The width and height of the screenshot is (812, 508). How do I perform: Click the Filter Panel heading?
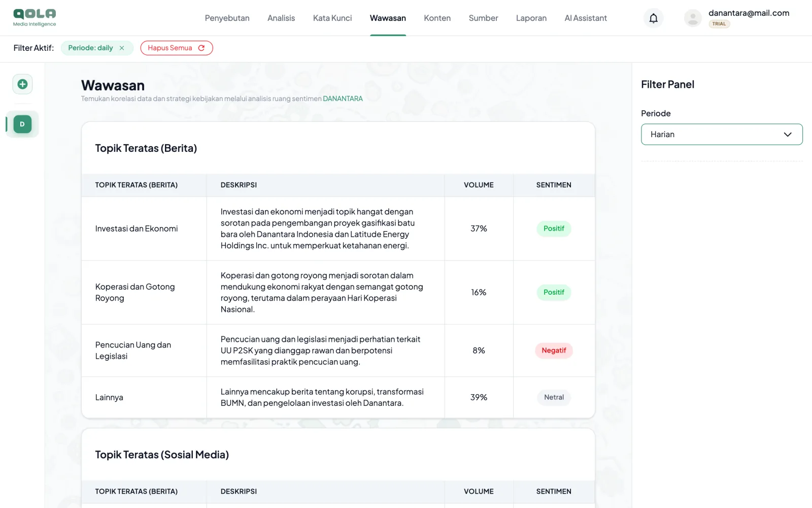tap(667, 84)
